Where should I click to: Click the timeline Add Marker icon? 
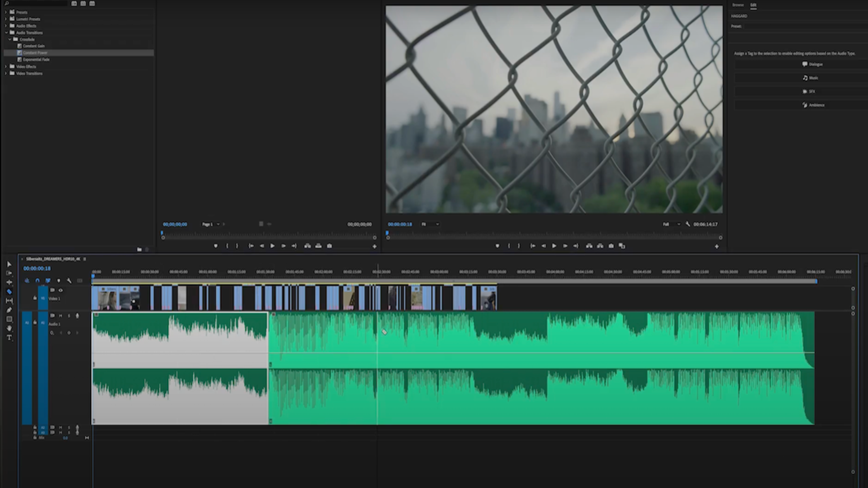(58, 281)
